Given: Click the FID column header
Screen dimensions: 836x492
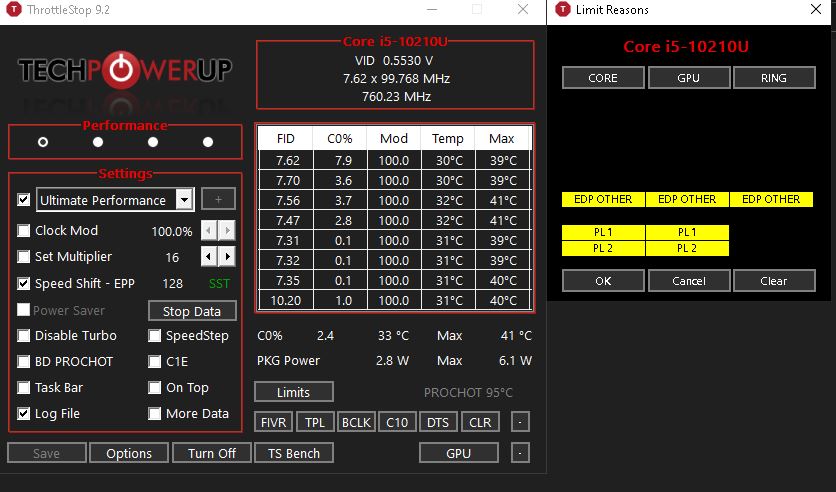Looking at the screenshot, I should [x=286, y=139].
